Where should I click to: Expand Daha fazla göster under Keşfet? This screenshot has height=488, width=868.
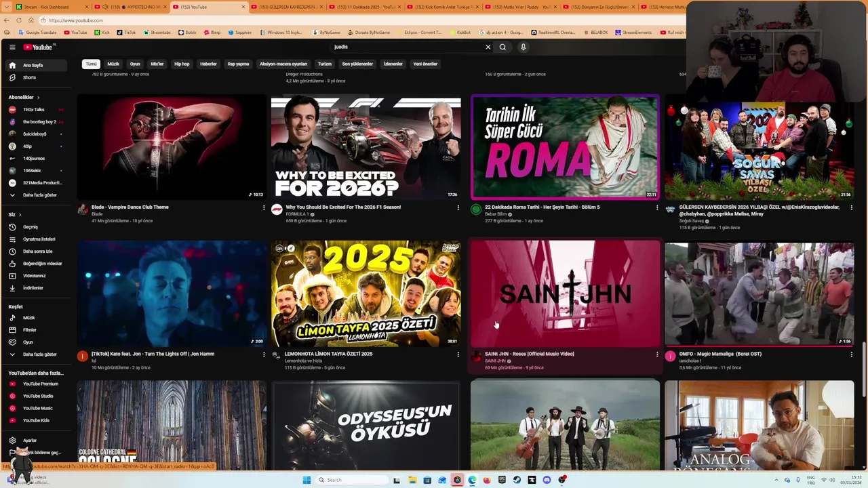click(x=36, y=354)
